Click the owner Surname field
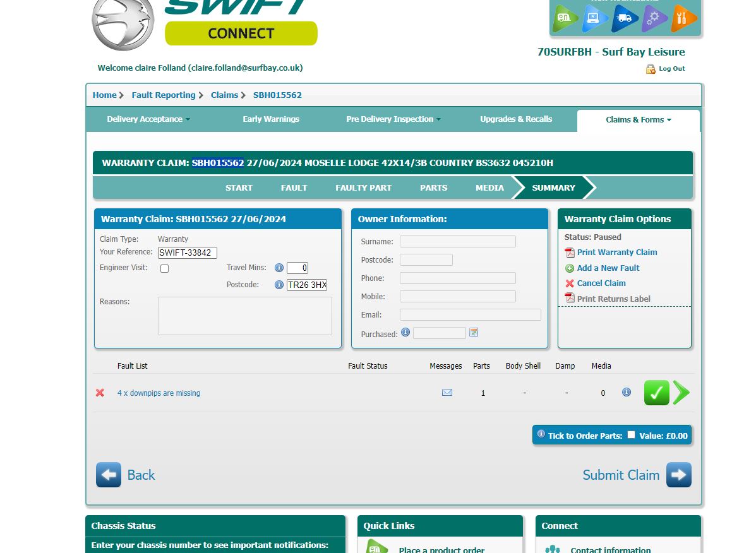 click(457, 241)
